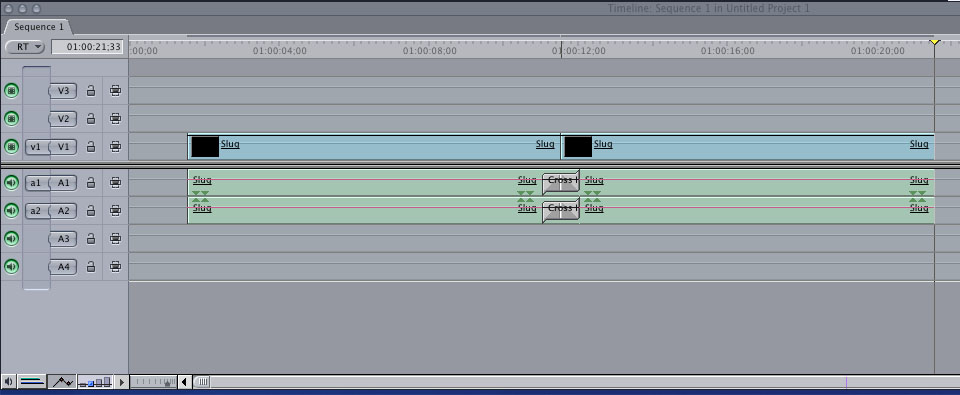The height and width of the screenshot is (395, 960).
Task: Lock the A3 track padlock icon
Action: 91,239
